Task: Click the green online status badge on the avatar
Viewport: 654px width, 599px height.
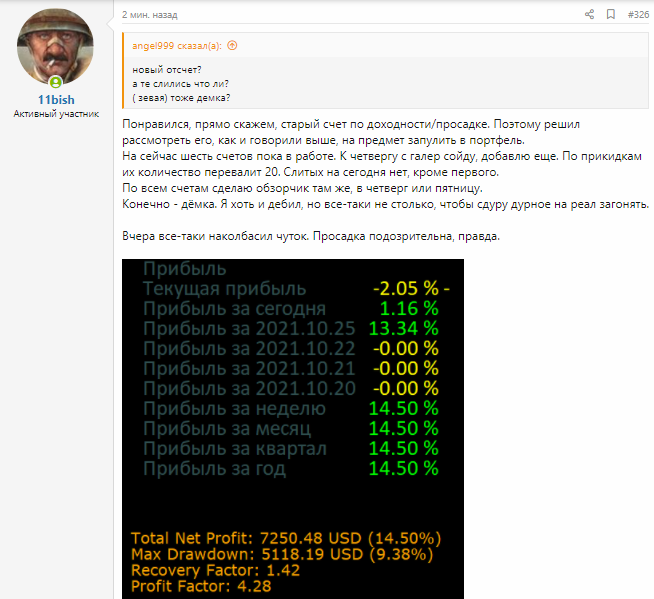Action: (55, 82)
